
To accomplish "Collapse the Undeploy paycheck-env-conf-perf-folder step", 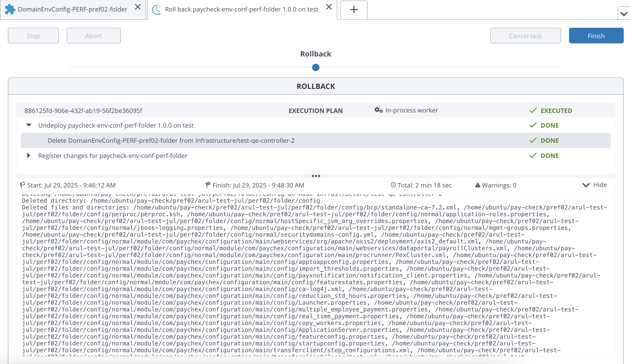I will point(29,125).
